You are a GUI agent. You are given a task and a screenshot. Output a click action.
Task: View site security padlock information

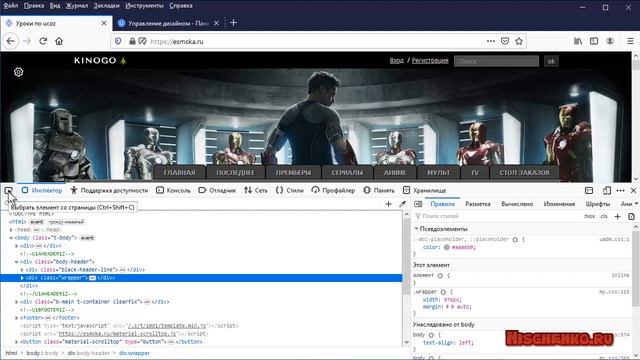click(132, 41)
